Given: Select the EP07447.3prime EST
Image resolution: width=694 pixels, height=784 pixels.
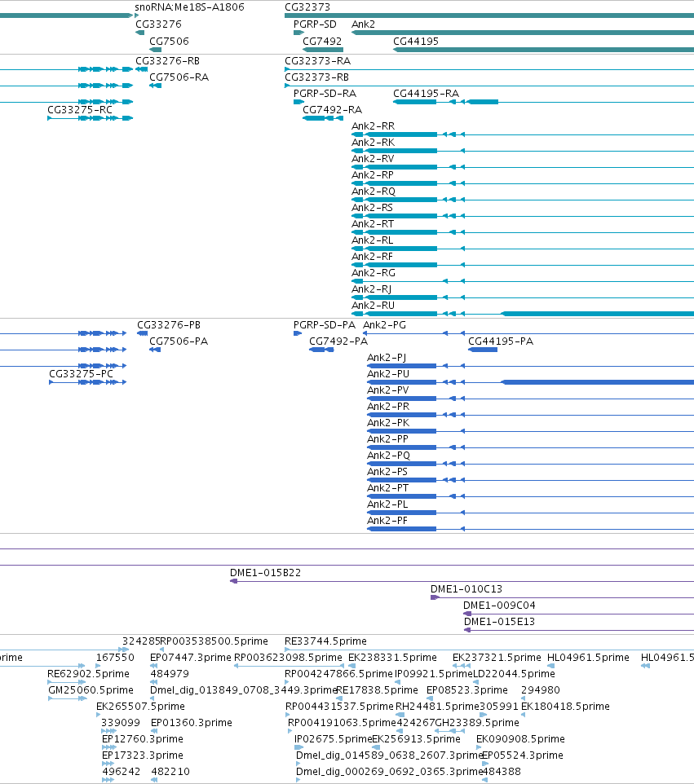Looking at the screenshot, I should click(153, 666).
